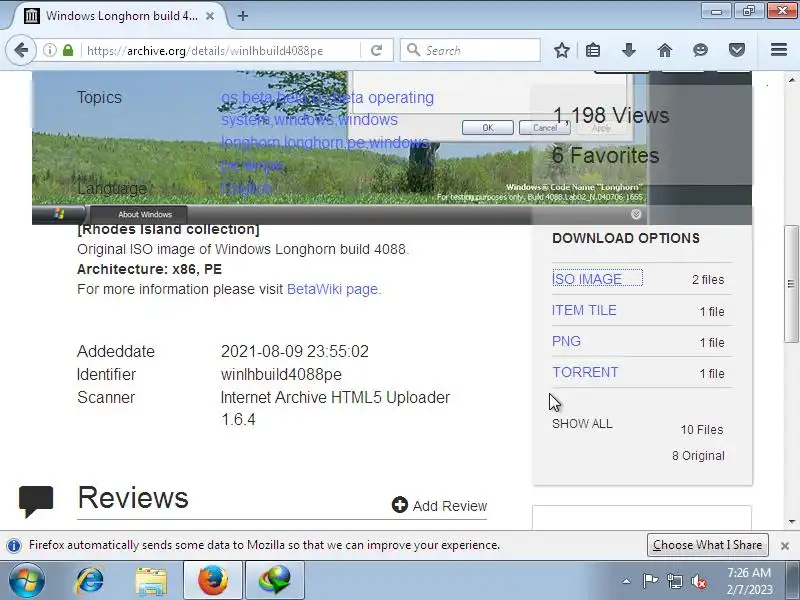Close the Windows Longhorn build tab
The height and width of the screenshot is (600, 800).
click(210, 16)
